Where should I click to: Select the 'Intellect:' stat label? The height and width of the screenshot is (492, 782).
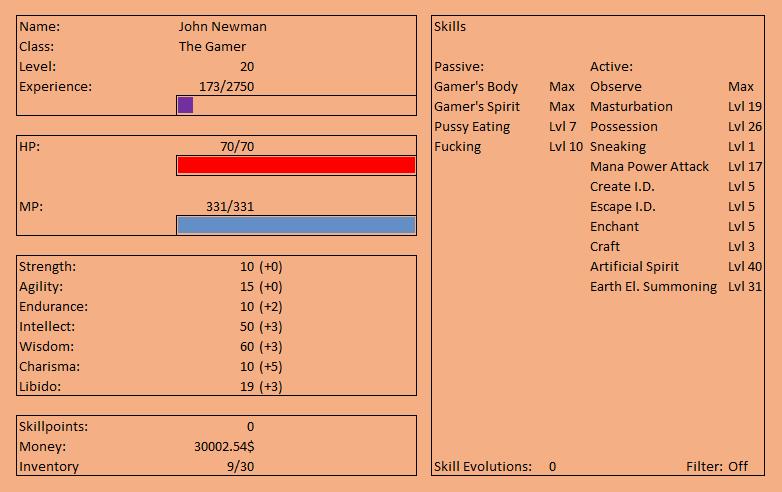point(47,327)
